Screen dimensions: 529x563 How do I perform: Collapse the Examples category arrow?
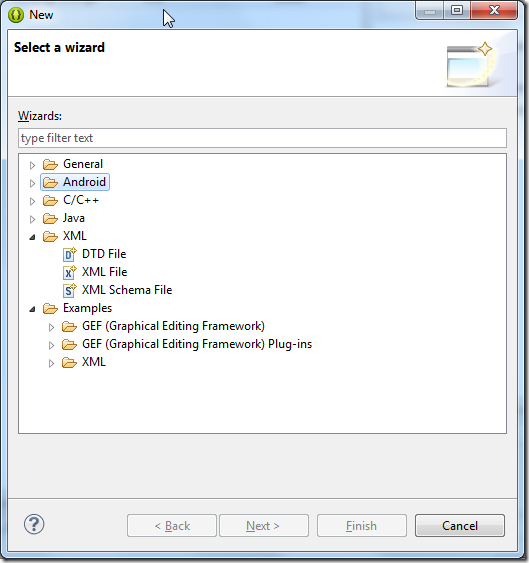click(x=32, y=309)
